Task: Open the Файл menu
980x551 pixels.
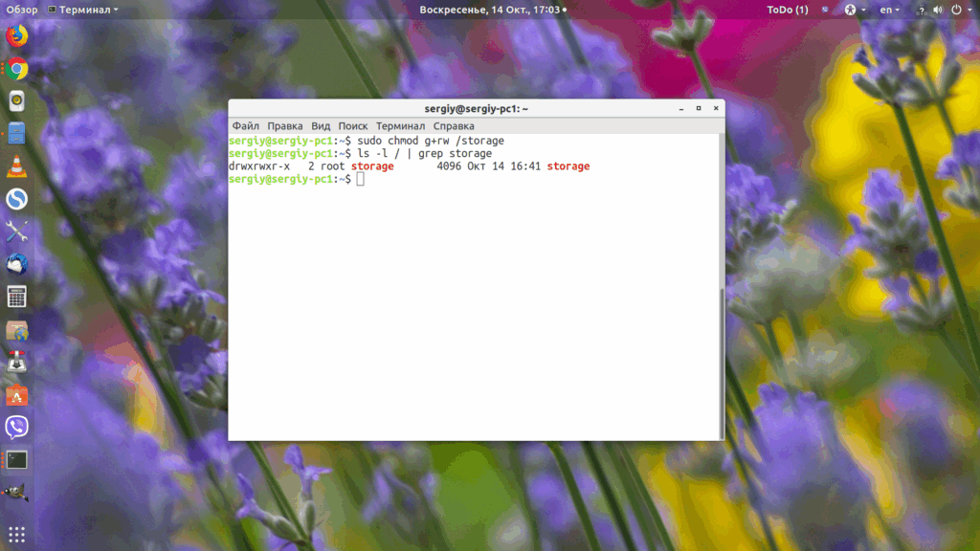Action: 246,125
